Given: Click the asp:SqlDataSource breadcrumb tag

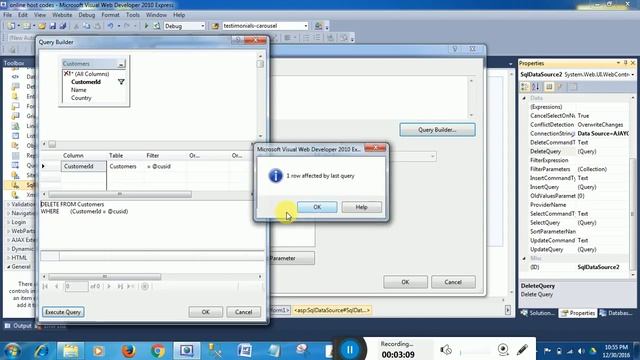Looking at the screenshot, I should [x=331, y=310].
